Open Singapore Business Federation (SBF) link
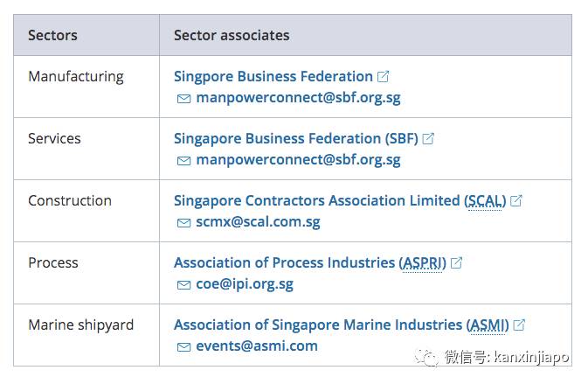The width and height of the screenshot is (588, 384). coord(296,139)
